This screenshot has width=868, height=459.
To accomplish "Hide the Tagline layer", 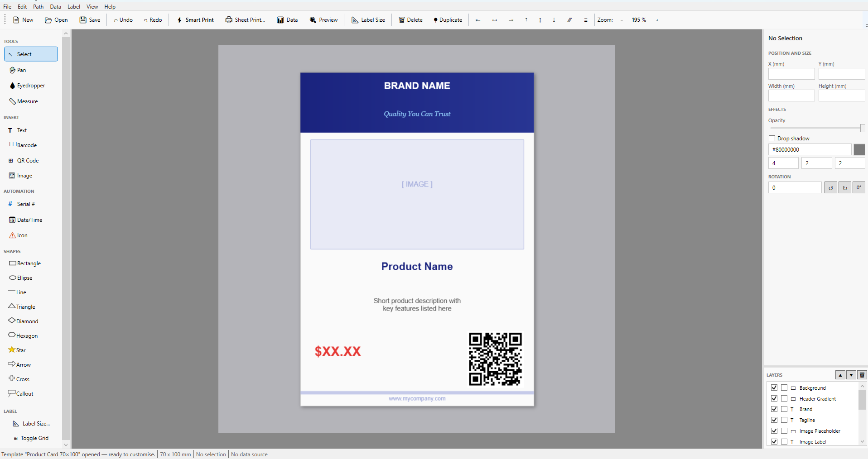I will tap(774, 420).
